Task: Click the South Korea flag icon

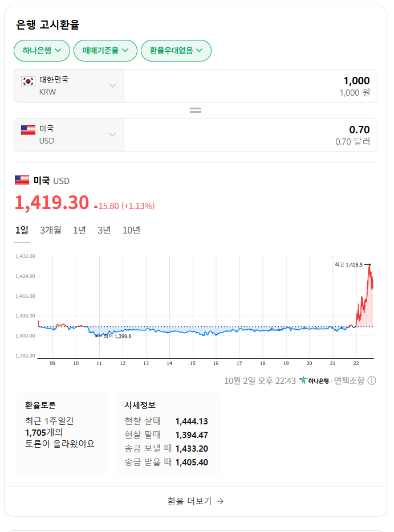Action: click(28, 81)
